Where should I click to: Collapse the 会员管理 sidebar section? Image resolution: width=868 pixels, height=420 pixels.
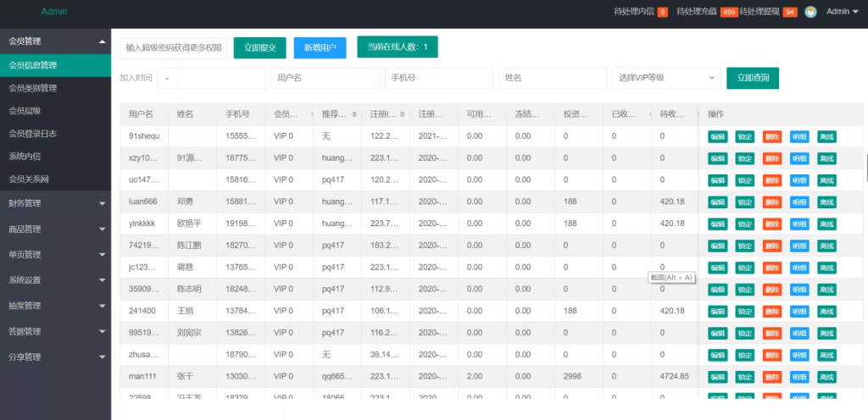(x=55, y=41)
